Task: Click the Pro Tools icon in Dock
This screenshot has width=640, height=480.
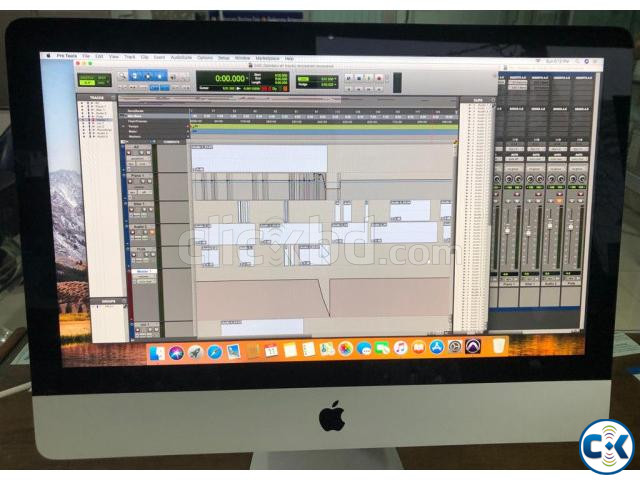Action: tap(473, 346)
